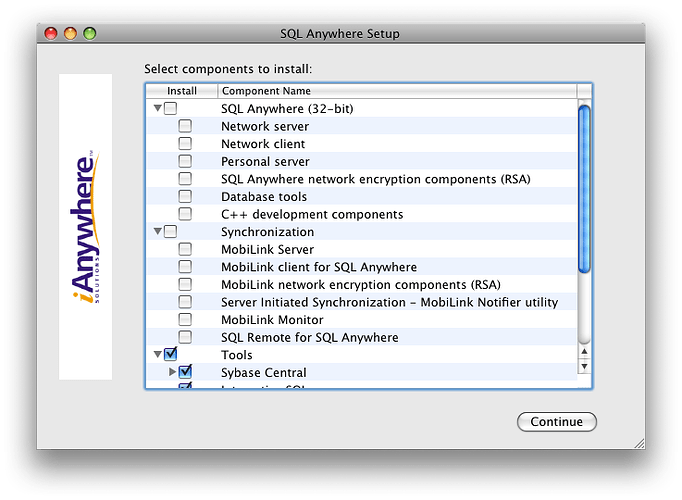Select the MobiLink Server row text
682x500 pixels.
point(267,250)
